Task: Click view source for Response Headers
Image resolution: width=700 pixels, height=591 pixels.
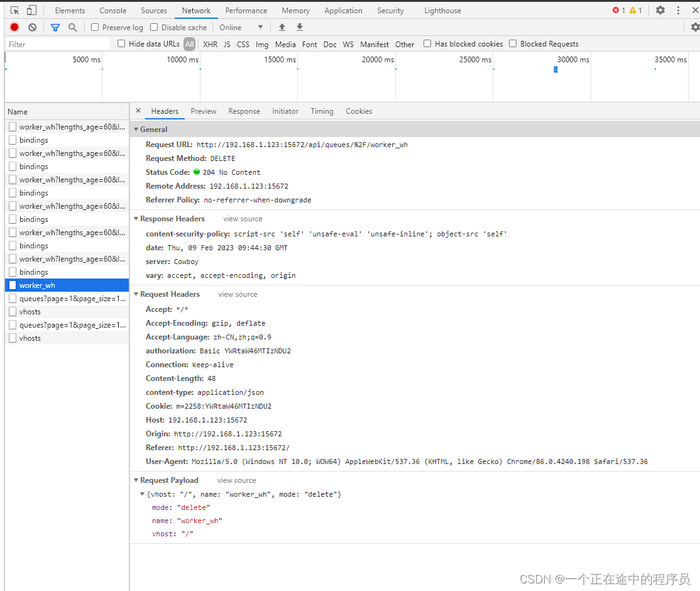Action: tap(243, 219)
